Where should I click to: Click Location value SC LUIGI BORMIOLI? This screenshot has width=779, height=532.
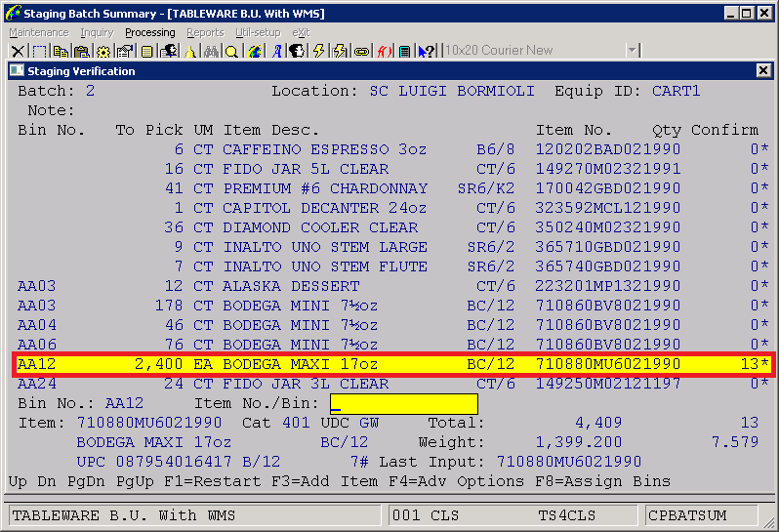click(452, 91)
